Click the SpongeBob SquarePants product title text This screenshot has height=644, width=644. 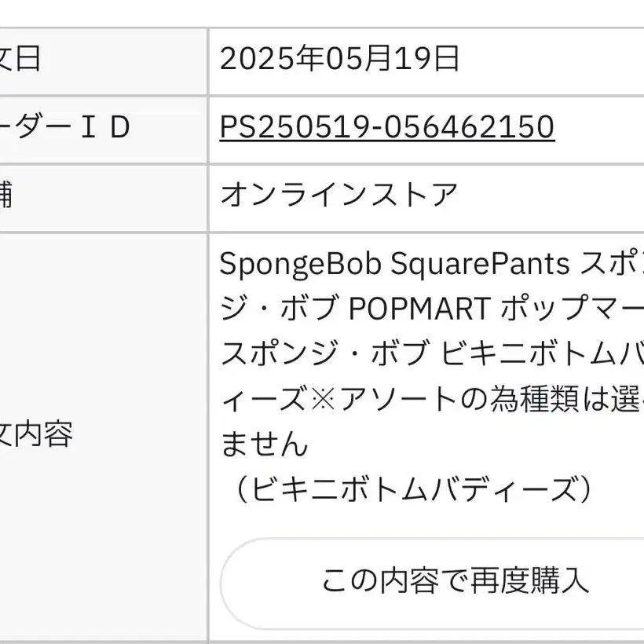coord(394,265)
